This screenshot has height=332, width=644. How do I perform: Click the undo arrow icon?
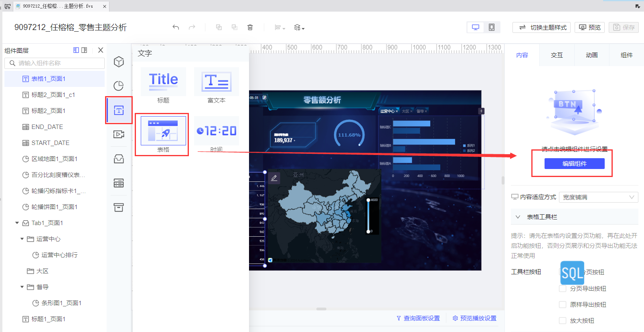[x=176, y=27]
